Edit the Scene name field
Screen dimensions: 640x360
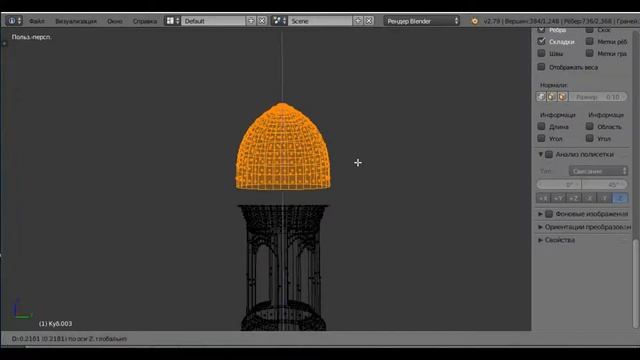click(320, 21)
